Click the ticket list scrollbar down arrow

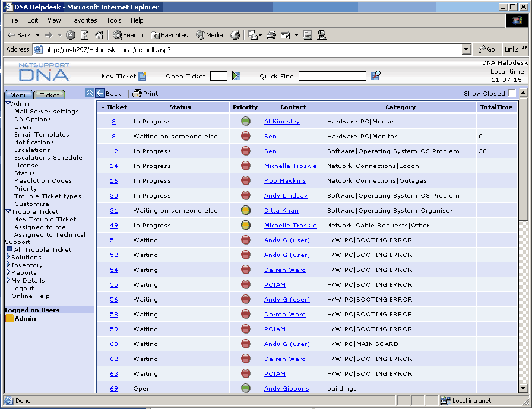tap(523, 388)
